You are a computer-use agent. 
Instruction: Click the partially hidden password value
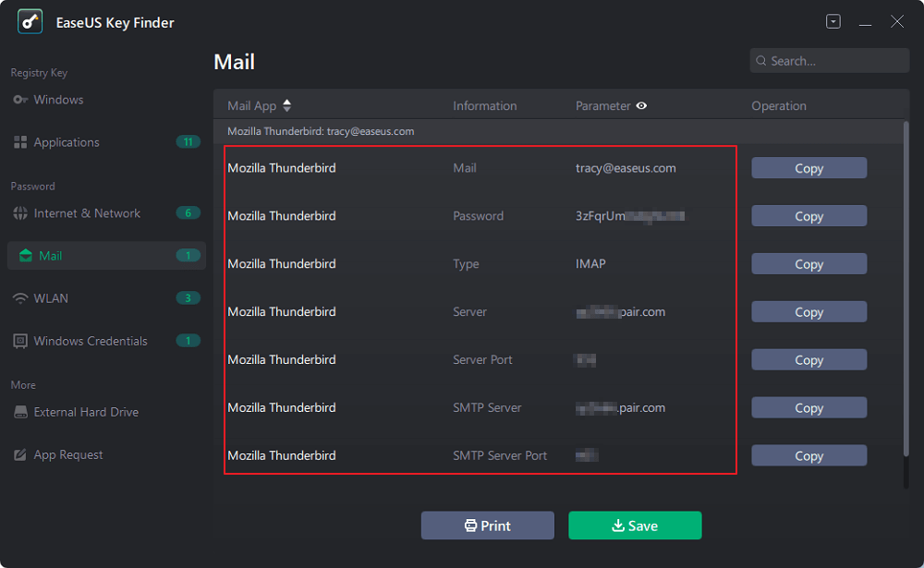tap(630, 216)
